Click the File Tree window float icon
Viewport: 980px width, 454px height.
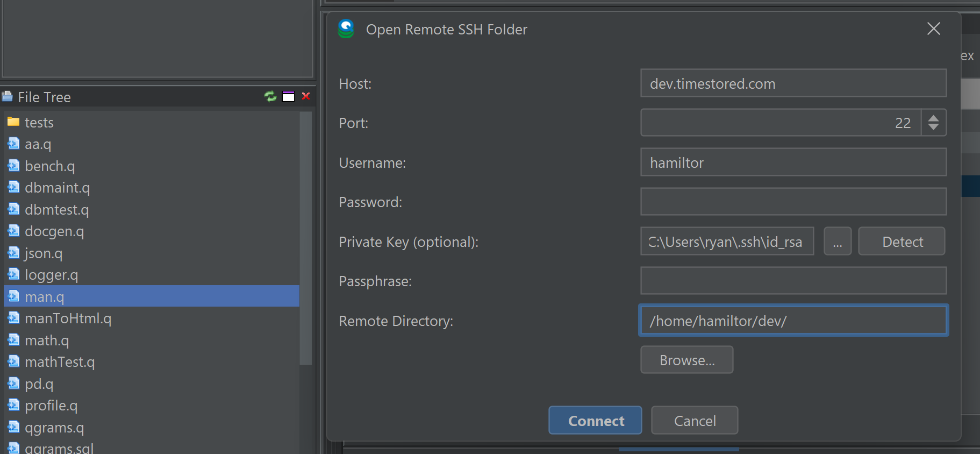pos(289,96)
